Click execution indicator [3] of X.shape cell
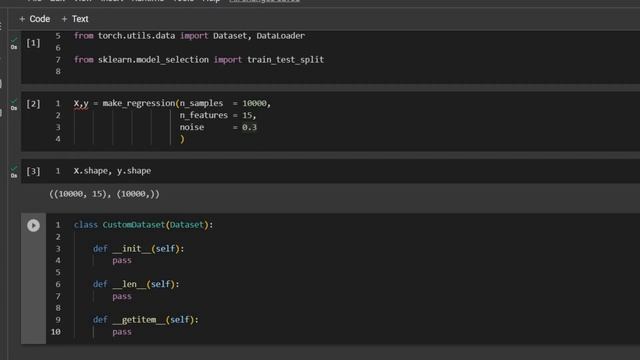This screenshot has width=640, height=360. (x=33, y=171)
